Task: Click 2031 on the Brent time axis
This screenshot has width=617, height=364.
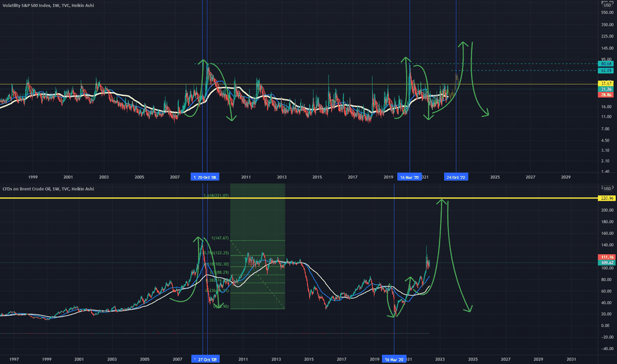Action: click(x=571, y=359)
